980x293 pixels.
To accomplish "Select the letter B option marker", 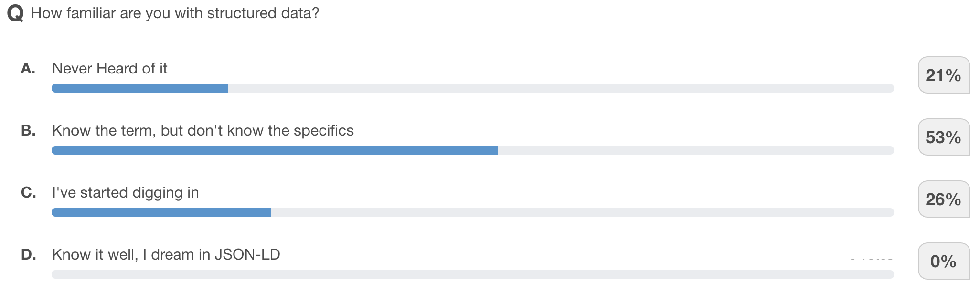I will 28,131.
